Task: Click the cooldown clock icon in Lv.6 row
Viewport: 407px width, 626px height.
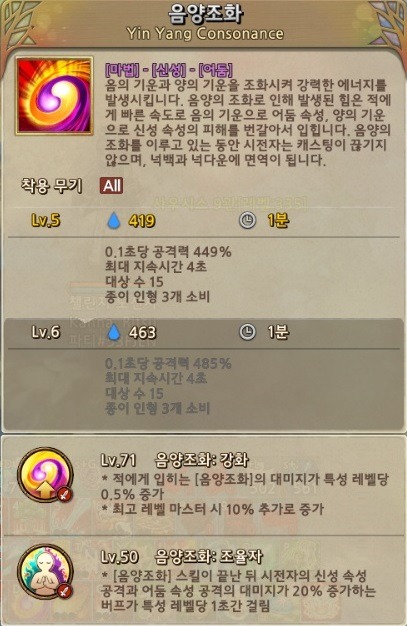Action: (247, 332)
